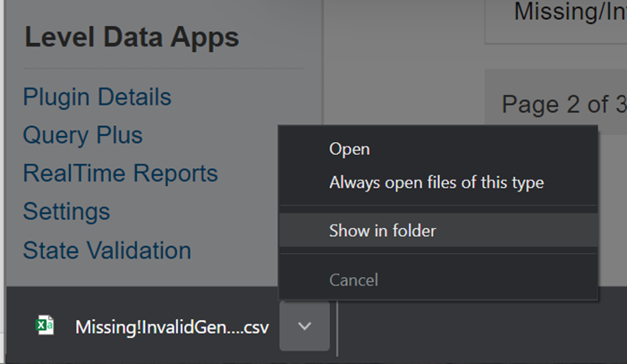The height and width of the screenshot is (364, 627).
Task: Select Always open files of this type
Action: point(438,182)
